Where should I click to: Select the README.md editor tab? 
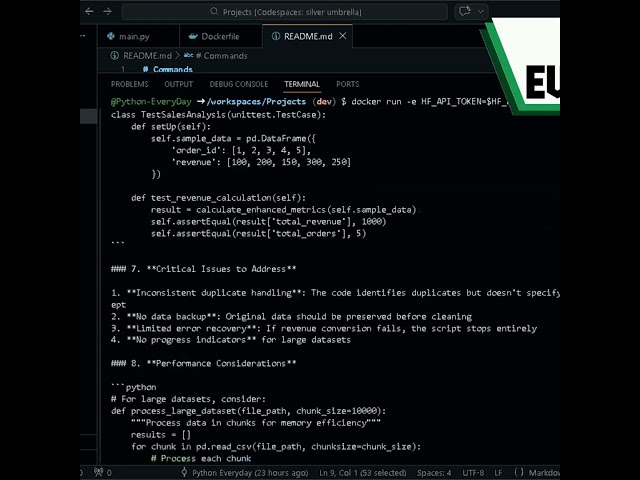[307, 36]
